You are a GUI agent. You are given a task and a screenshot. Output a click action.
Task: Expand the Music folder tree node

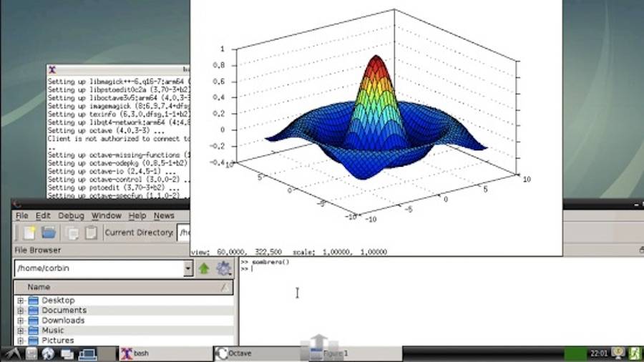(x=21, y=331)
